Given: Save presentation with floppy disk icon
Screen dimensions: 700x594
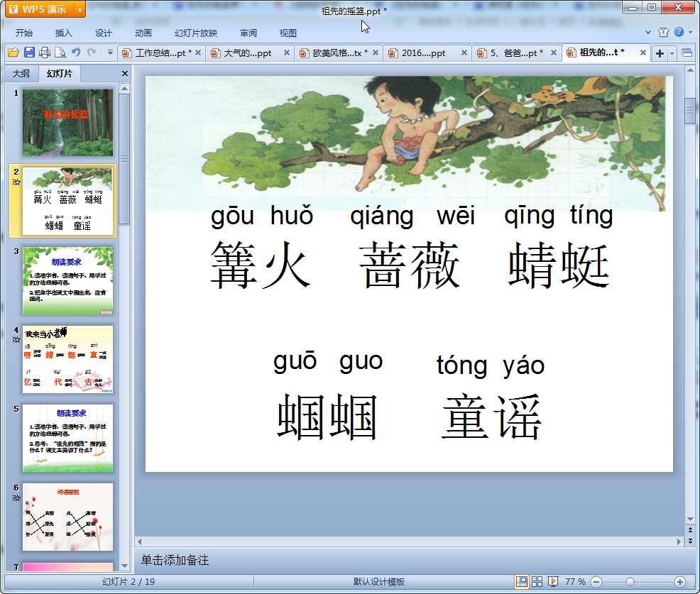Looking at the screenshot, I should coord(30,53).
